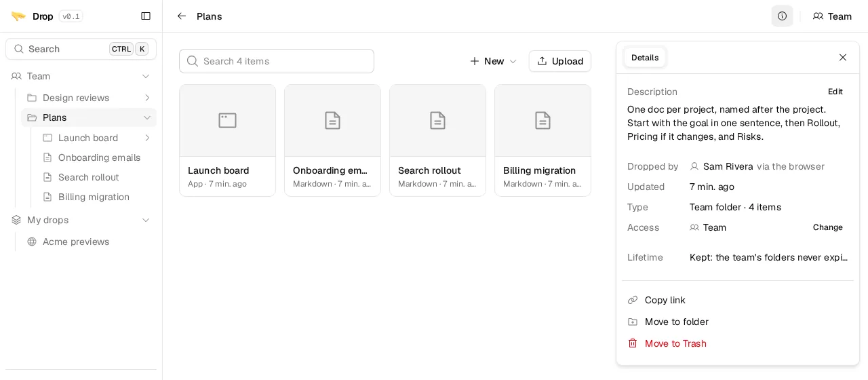
Task: Go back using the arrow icon
Action: (x=182, y=16)
